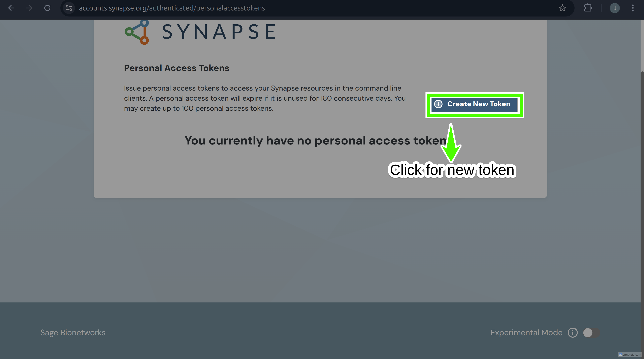The image size is (644, 359).
Task: Click the J profile avatar
Action: tap(615, 8)
